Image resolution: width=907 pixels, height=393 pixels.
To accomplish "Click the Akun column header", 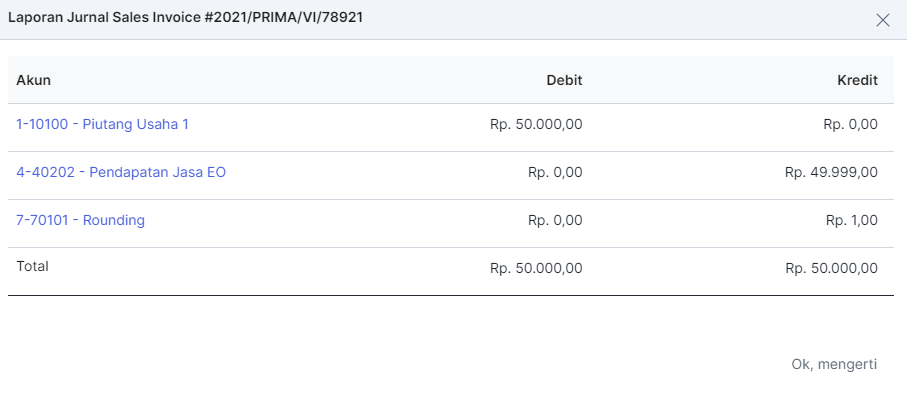I will click(x=34, y=80).
